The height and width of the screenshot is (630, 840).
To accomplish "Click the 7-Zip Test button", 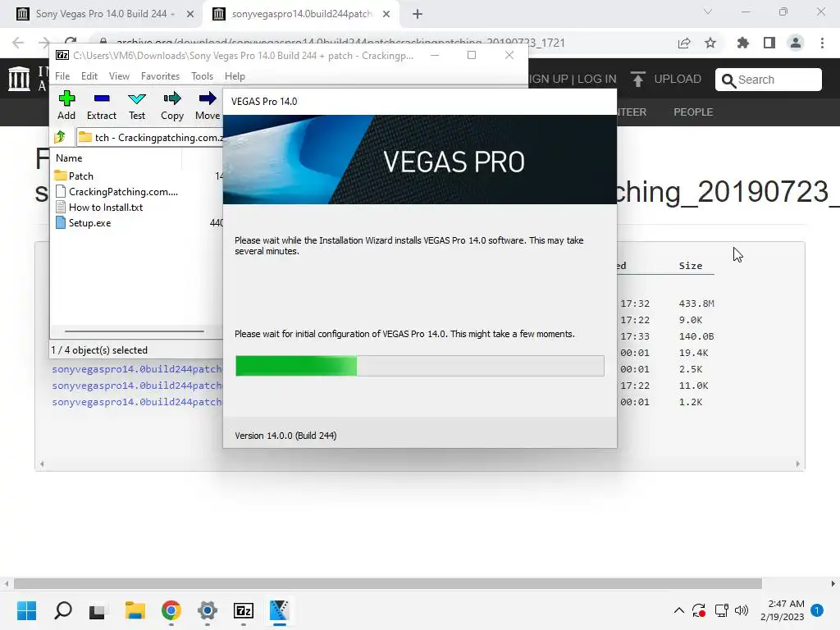I will pos(137,106).
